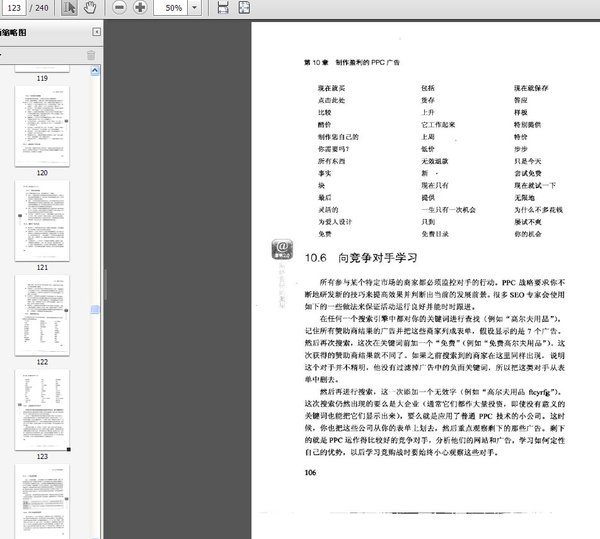Select page 123 thumbnail
This screenshot has width=600, height=539.
point(42,410)
